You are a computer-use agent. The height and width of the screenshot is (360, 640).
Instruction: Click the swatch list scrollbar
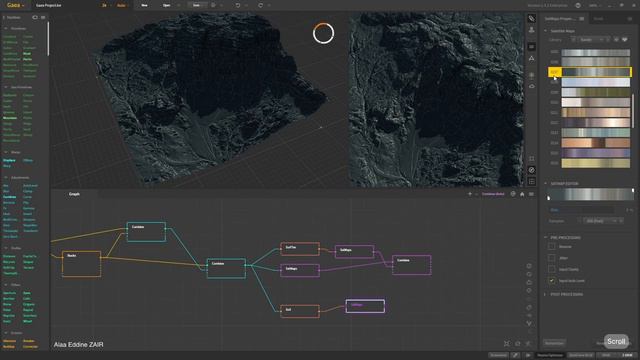point(633,110)
